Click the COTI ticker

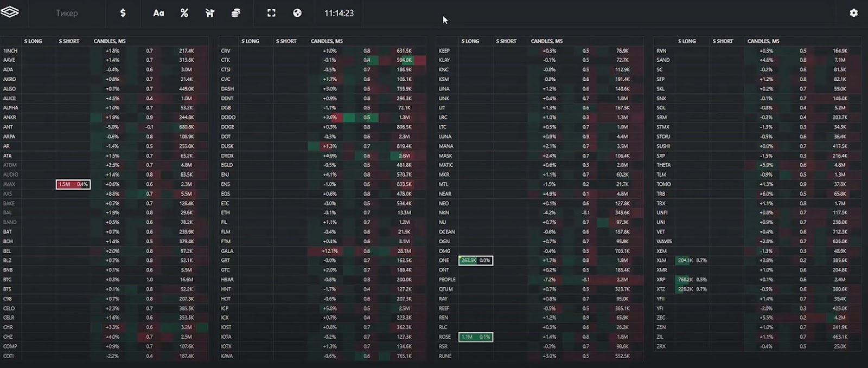pos(9,356)
